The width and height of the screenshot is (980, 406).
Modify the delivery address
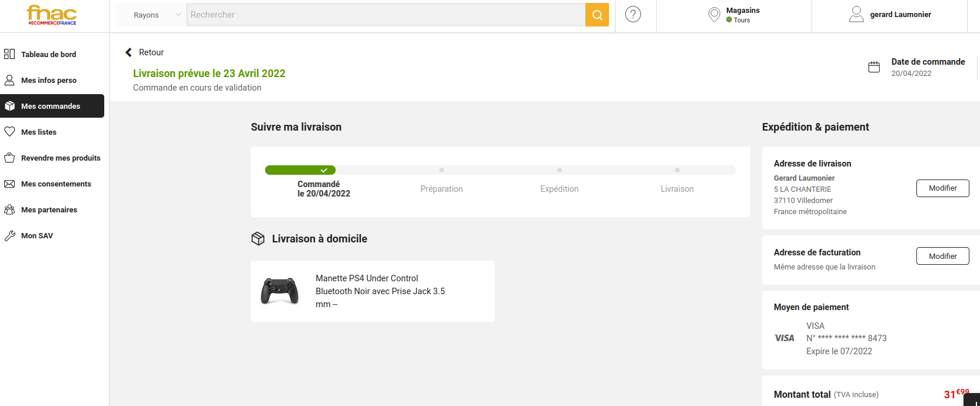(942, 188)
